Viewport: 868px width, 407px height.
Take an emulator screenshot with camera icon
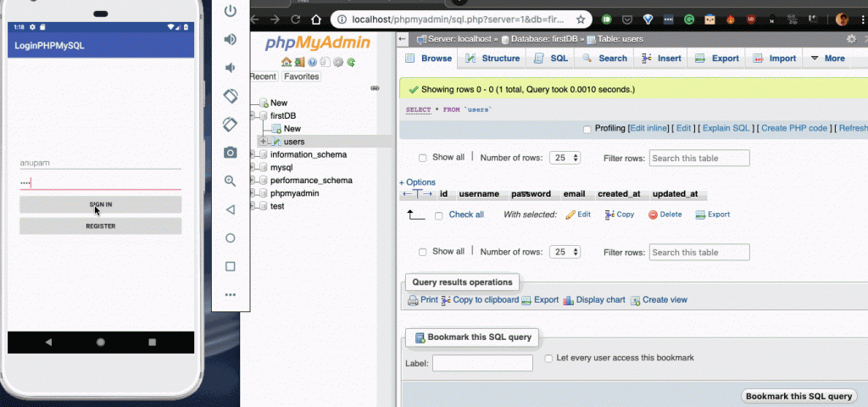pyautogui.click(x=231, y=153)
